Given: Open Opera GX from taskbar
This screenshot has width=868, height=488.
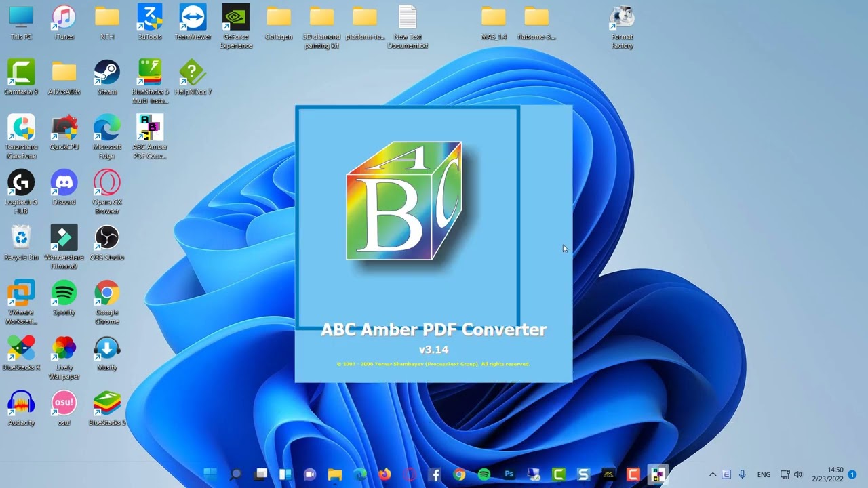Looking at the screenshot, I should [410, 474].
